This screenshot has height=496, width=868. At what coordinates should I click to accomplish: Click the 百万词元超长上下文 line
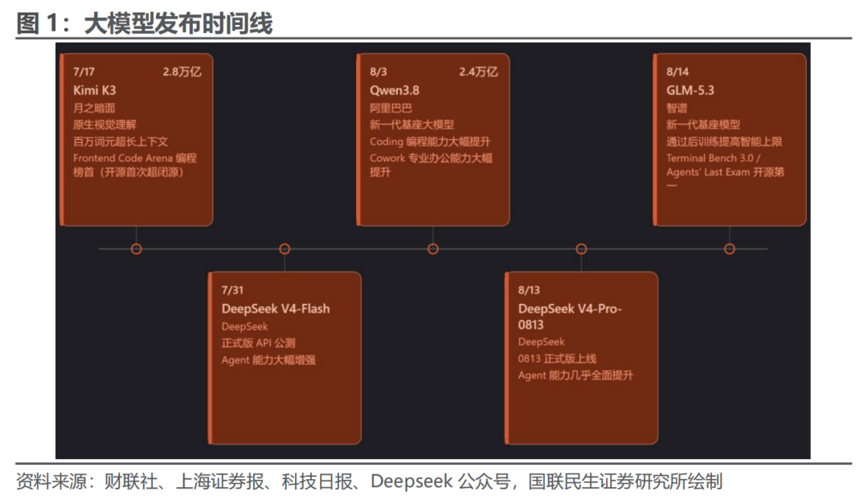[x=120, y=141]
